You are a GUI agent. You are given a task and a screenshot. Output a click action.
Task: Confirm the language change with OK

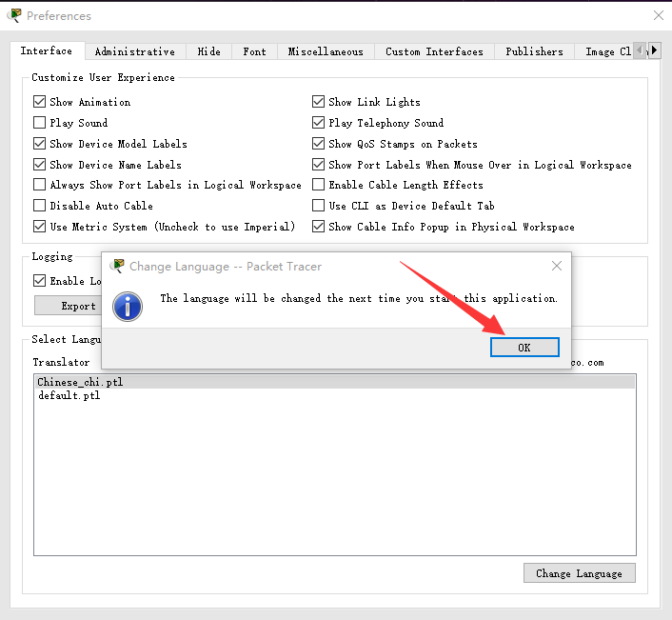pos(524,348)
